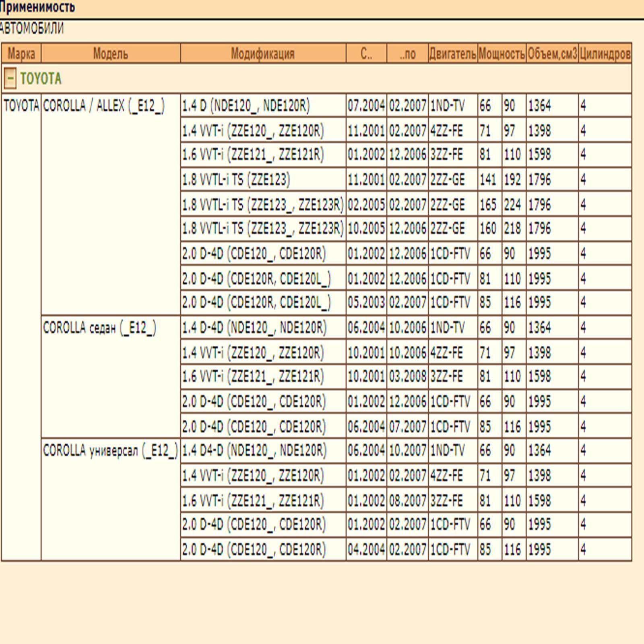644x644 pixels.
Task: Click the С.. start date column header
Action: (366, 54)
